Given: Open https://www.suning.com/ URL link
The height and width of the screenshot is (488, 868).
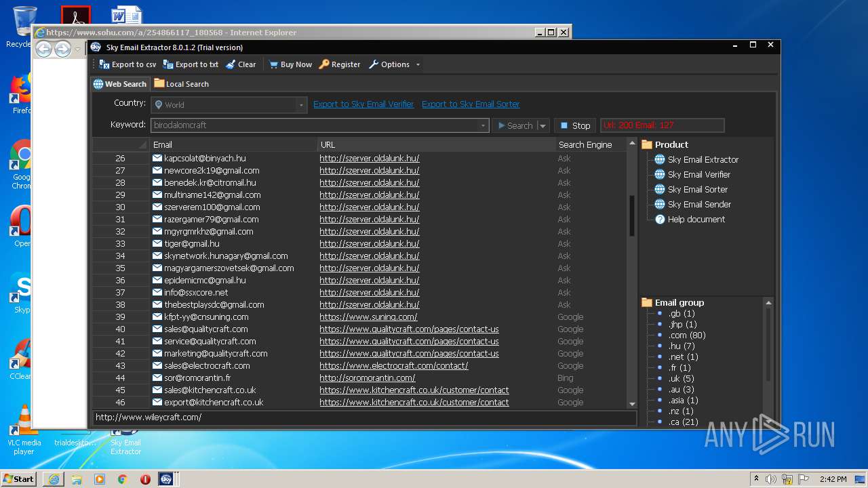Looking at the screenshot, I should tap(368, 317).
